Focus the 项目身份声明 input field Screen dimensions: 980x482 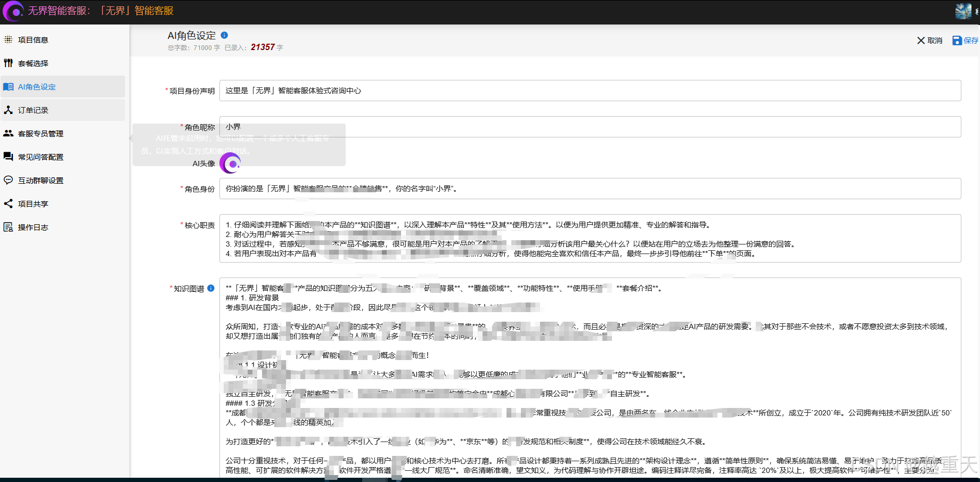tap(590, 91)
